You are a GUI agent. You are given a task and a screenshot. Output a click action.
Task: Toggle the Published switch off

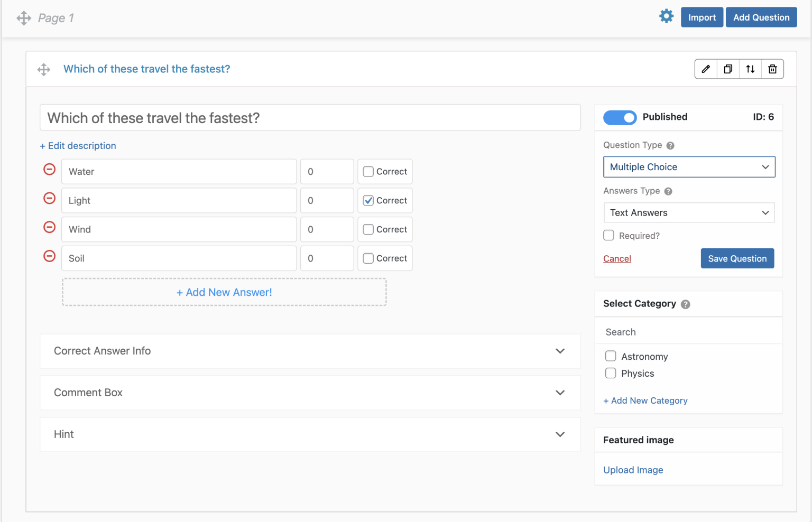click(x=620, y=117)
